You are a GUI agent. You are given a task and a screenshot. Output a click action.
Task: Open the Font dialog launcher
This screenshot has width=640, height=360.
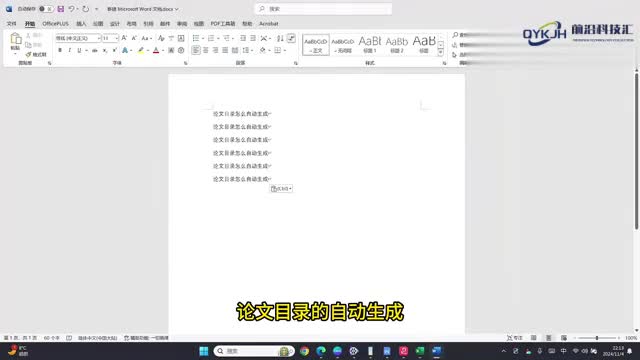tap(185, 63)
